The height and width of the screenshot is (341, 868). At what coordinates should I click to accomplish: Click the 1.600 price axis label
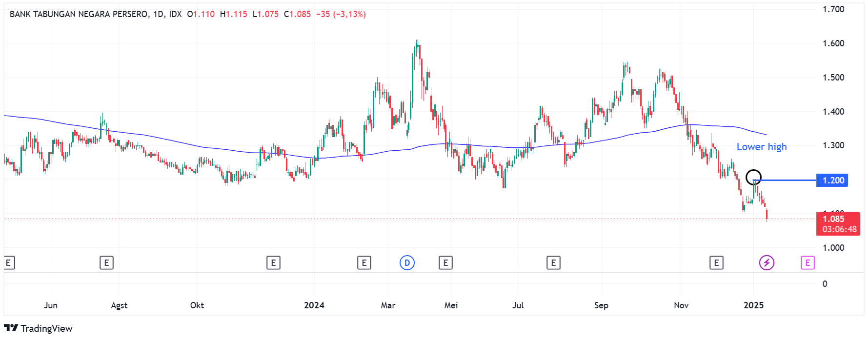pos(833,43)
